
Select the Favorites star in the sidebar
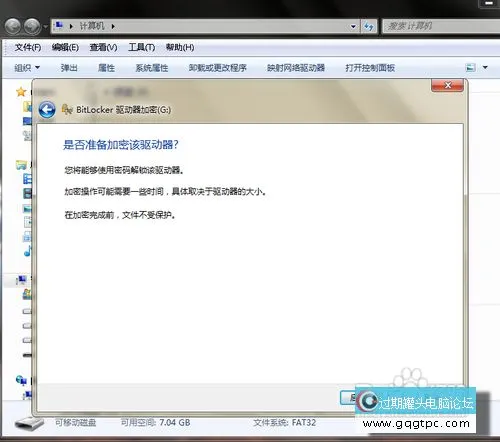point(21,92)
